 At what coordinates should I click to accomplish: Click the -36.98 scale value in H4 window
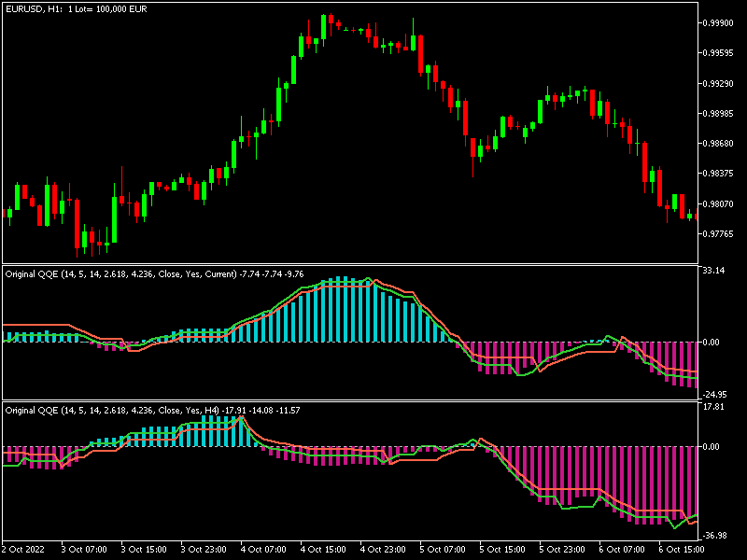pos(715,536)
